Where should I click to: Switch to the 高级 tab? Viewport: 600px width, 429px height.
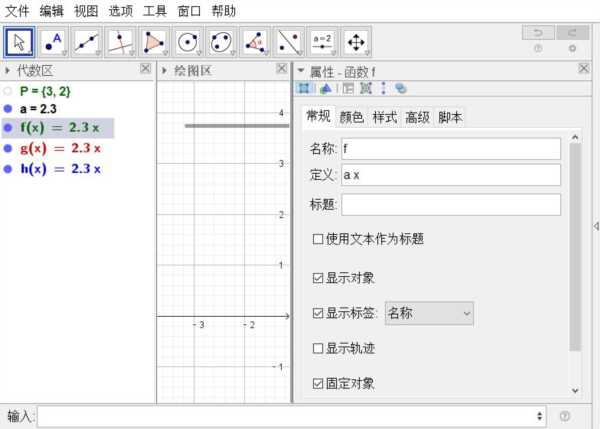pyautogui.click(x=418, y=117)
